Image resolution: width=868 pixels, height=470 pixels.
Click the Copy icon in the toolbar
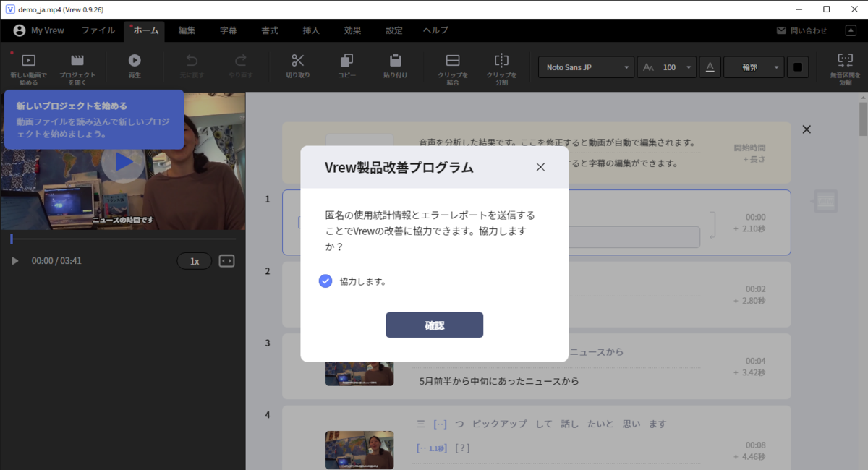(346, 67)
